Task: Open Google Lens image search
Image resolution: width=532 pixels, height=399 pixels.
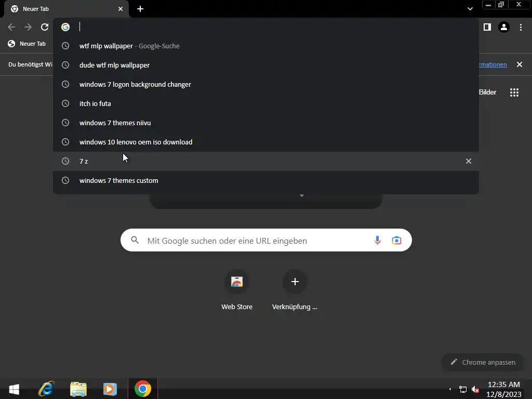Action: pyautogui.click(x=396, y=241)
